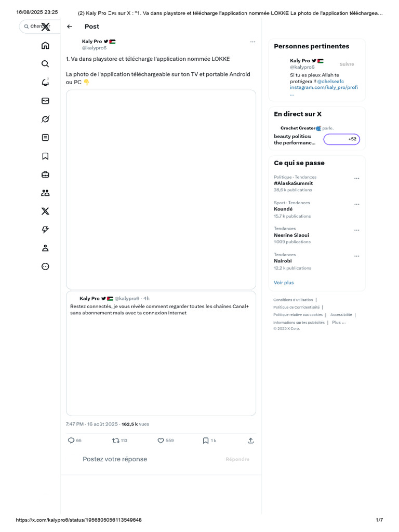Open Notifications bell icon

coord(45,82)
